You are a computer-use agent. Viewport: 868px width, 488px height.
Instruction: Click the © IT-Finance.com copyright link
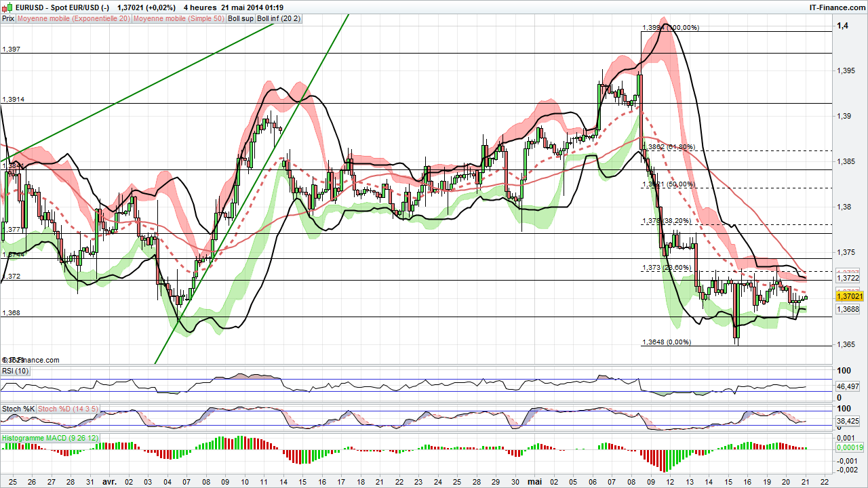tap(30, 360)
